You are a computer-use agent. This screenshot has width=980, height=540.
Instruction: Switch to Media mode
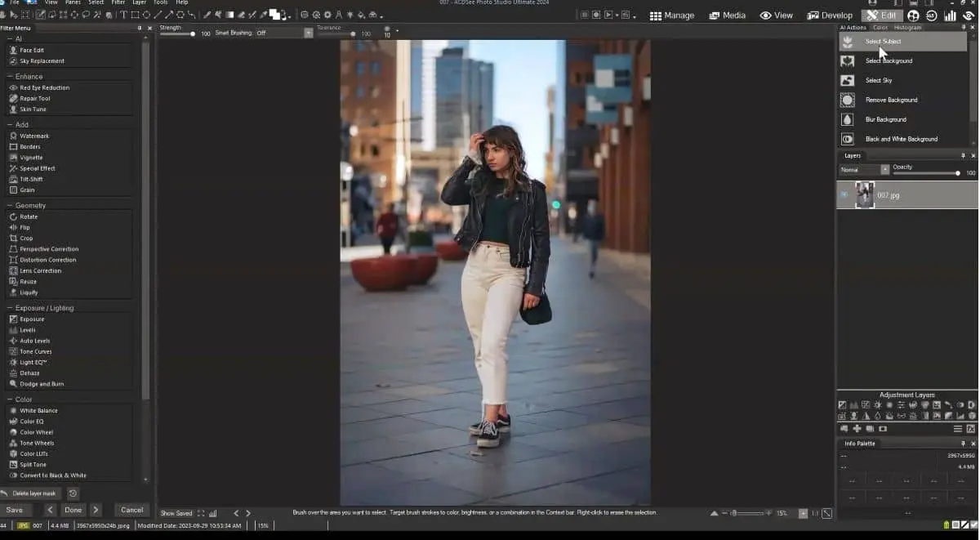pos(727,16)
